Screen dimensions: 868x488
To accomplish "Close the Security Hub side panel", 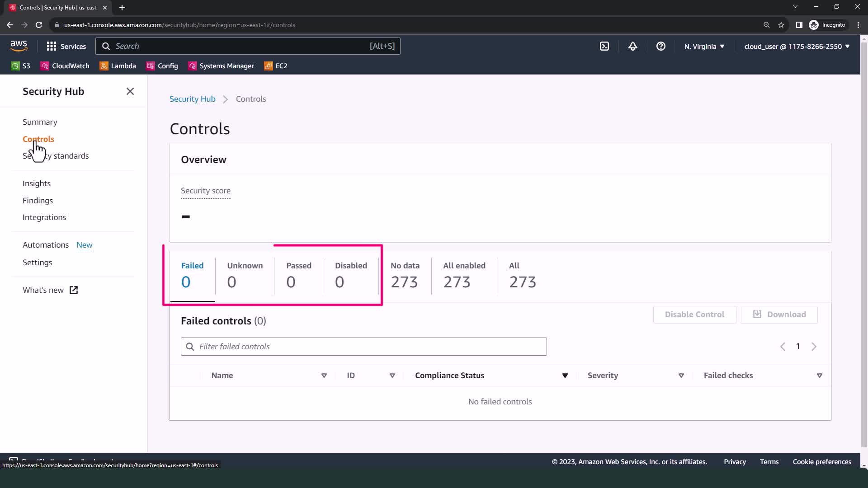I will click(130, 91).
